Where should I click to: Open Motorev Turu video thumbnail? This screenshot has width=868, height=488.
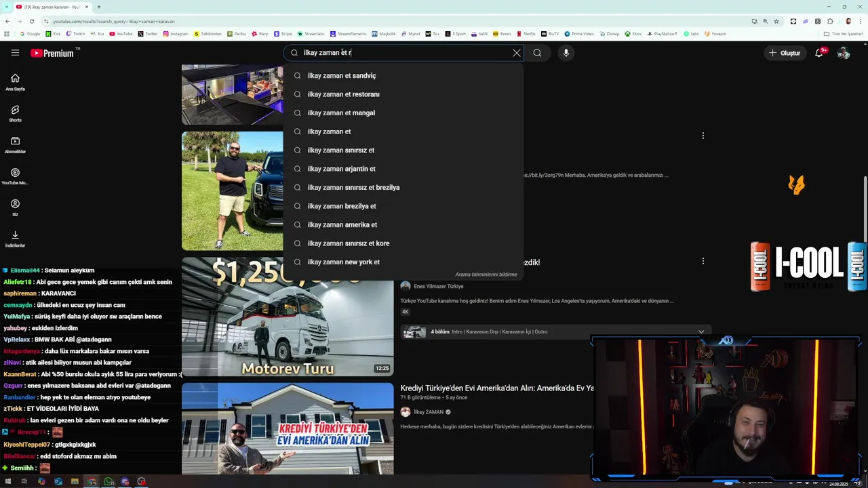coord(288,317)
